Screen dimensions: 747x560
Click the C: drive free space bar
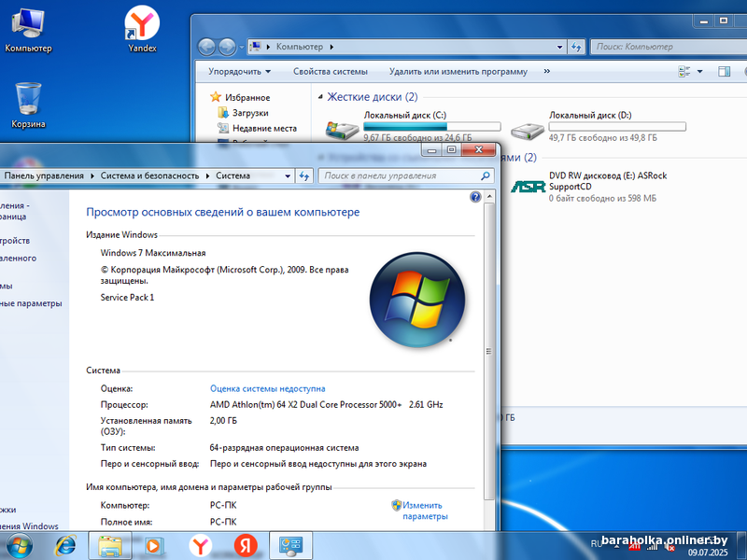tap(432, 127)
